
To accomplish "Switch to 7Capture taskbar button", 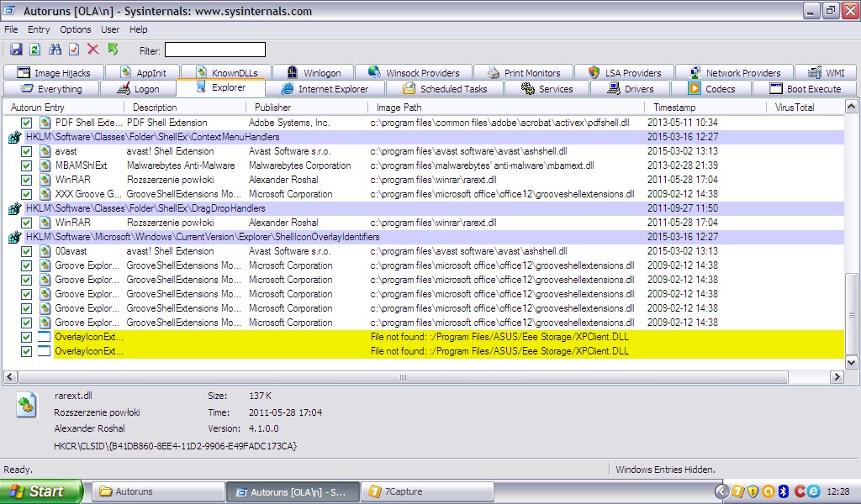I will (427, 492).
